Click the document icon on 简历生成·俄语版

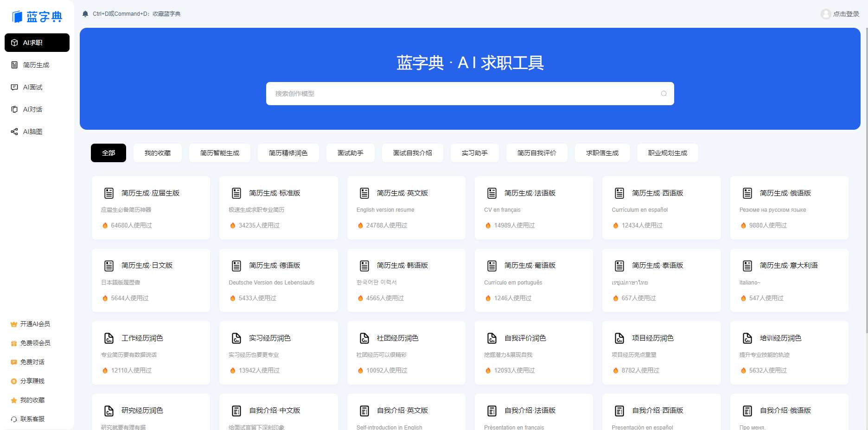[747, 193]
